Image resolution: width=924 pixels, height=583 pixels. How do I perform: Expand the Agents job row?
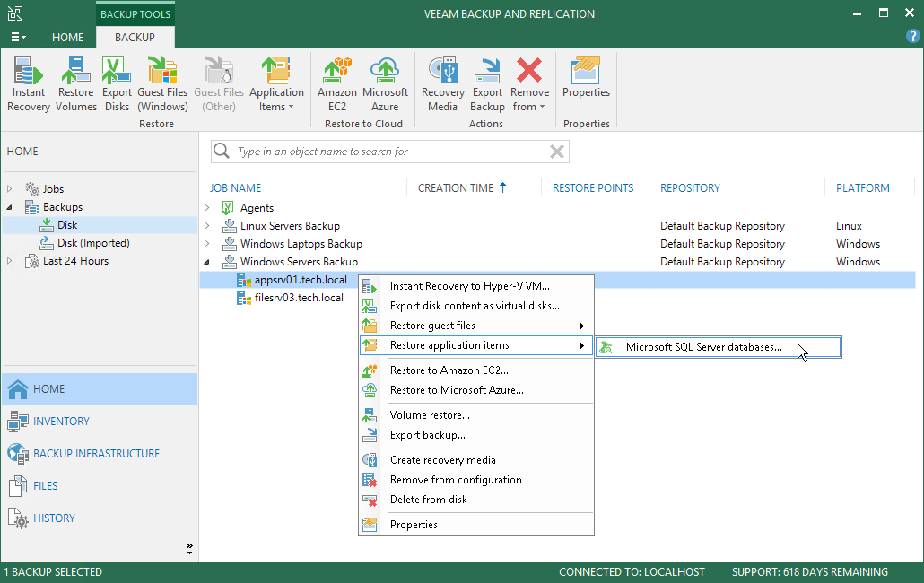click(x=207, y=208)
